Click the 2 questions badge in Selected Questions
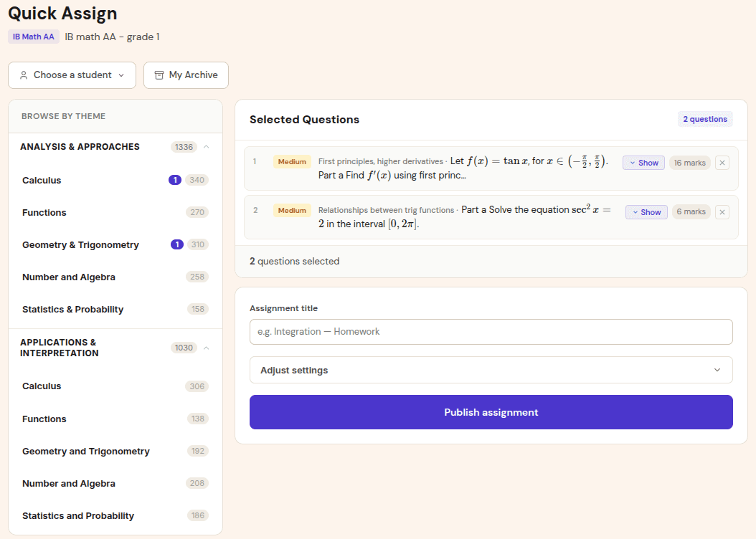The image size is (756, 539). click(704, 118)
